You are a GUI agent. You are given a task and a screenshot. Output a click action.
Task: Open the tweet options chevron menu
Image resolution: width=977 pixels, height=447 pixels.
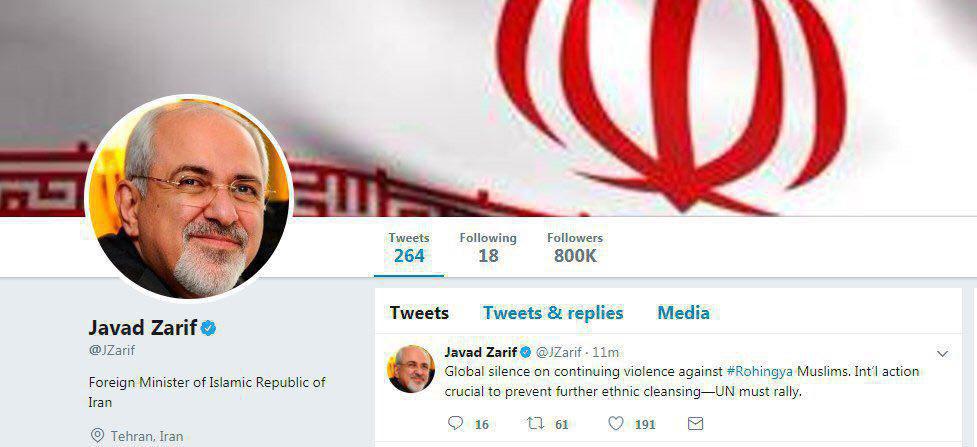[943, 353]
